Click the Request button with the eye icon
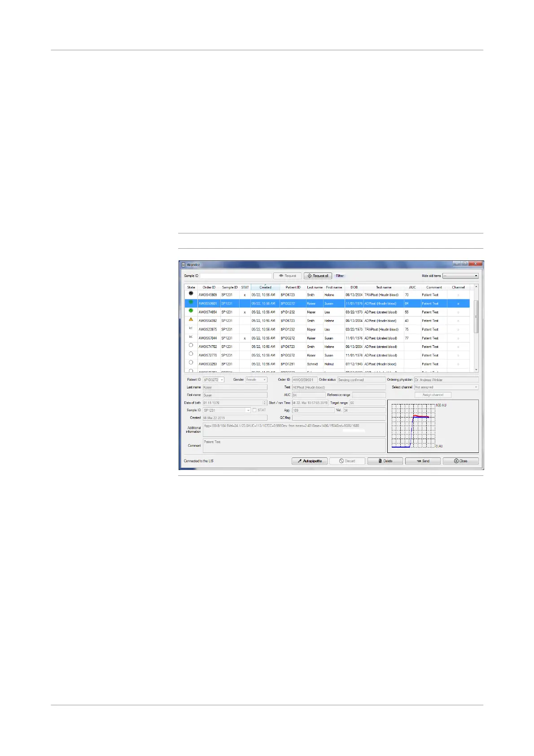 288,276
